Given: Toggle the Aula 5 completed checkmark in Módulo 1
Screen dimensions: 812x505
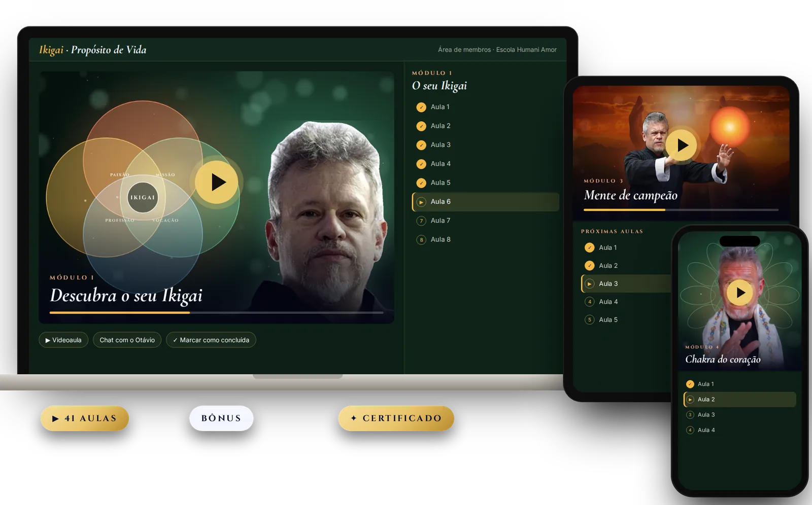Looking at the screenshot, I should pyautogui.click(x=421, y=183).
